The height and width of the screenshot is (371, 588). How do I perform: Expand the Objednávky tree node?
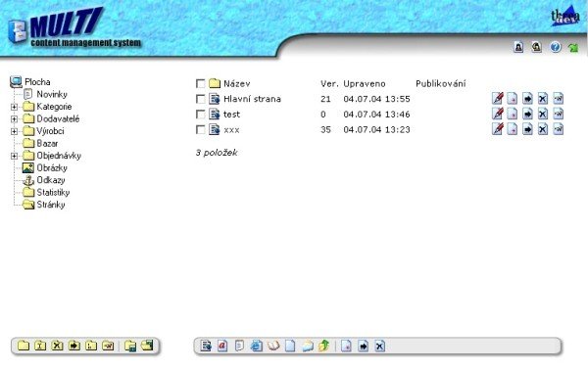click(15, 156)
